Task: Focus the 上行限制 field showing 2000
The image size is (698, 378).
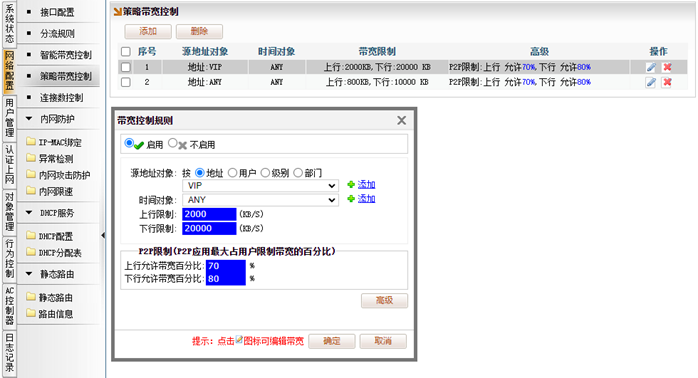Action: pos(209,214)
